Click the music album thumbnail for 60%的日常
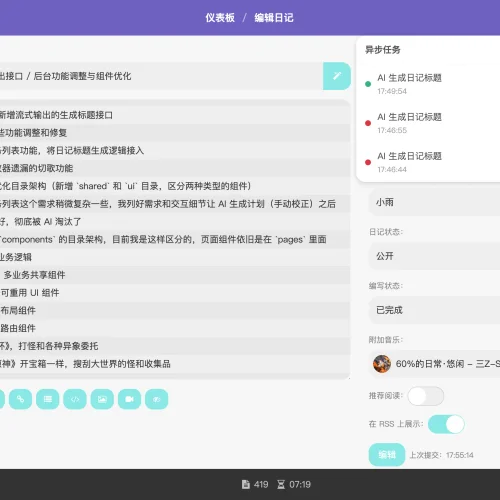500x500 pixels. coord(382,364)
